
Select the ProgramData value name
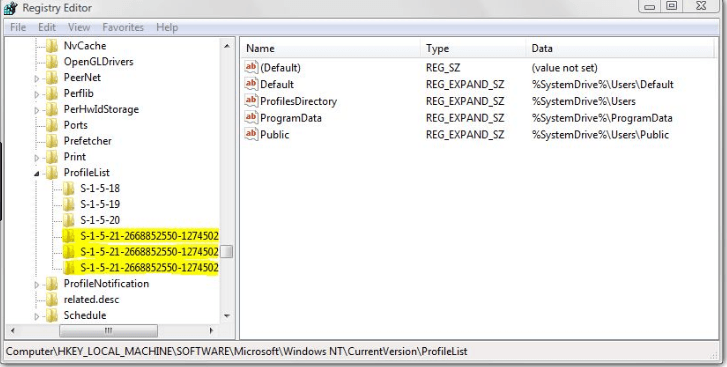tap(291, 118)
